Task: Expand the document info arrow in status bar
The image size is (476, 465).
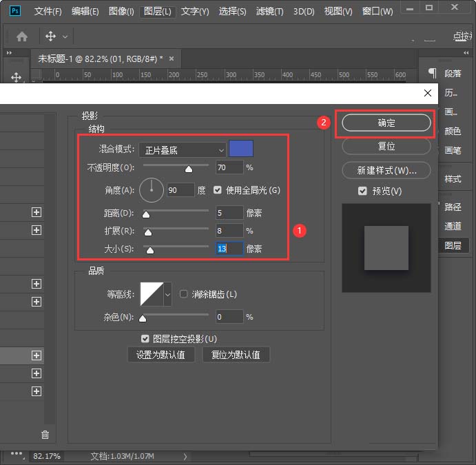Action: [x=185, y=456]
